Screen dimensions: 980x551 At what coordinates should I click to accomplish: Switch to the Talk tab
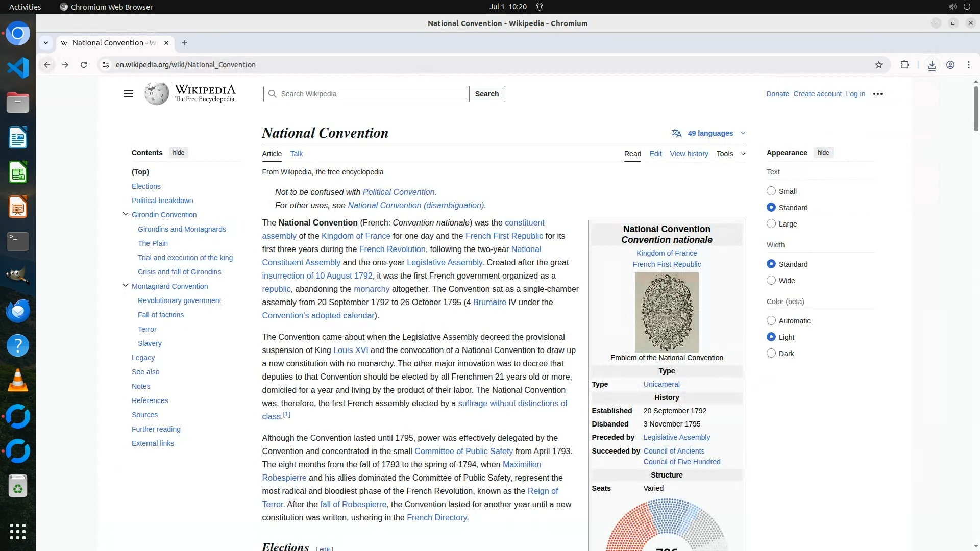[296, 154]
